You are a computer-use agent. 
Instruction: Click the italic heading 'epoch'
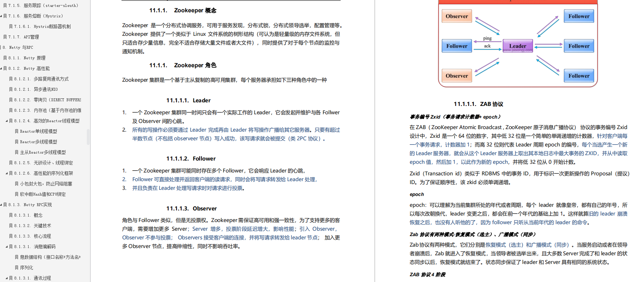(417, 195)
